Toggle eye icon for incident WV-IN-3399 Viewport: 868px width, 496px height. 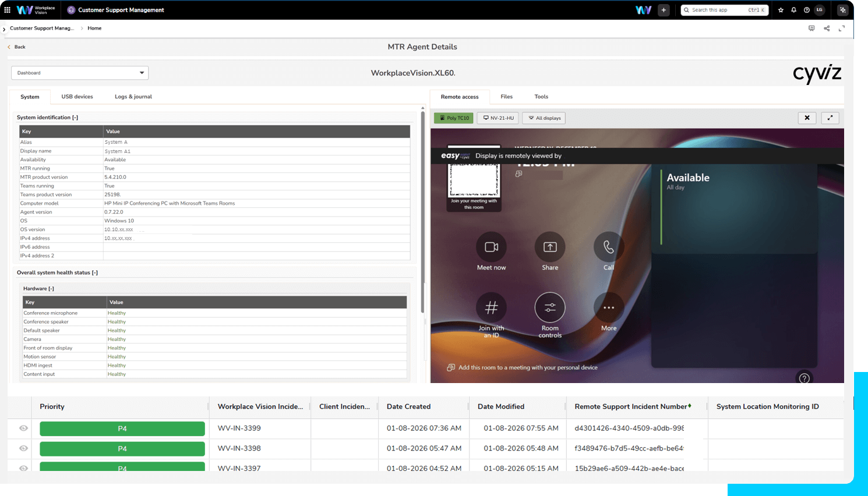[x=23, y=428]
